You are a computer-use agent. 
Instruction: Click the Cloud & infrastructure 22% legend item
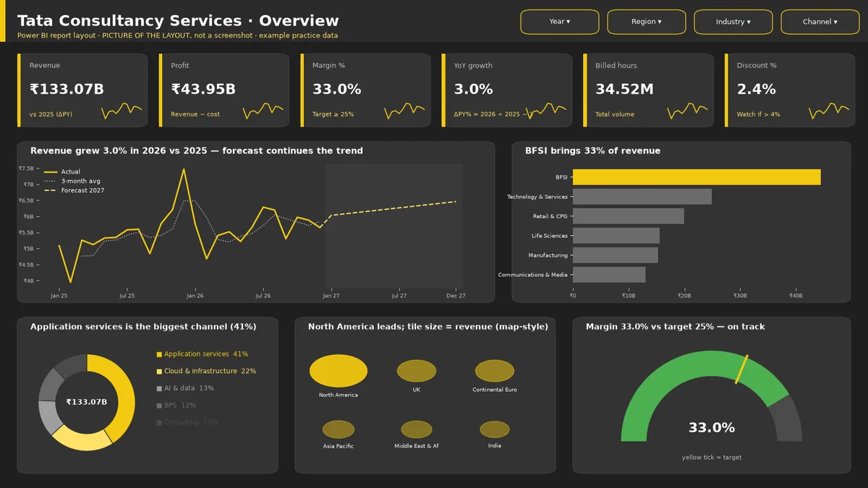click(206, 371)
